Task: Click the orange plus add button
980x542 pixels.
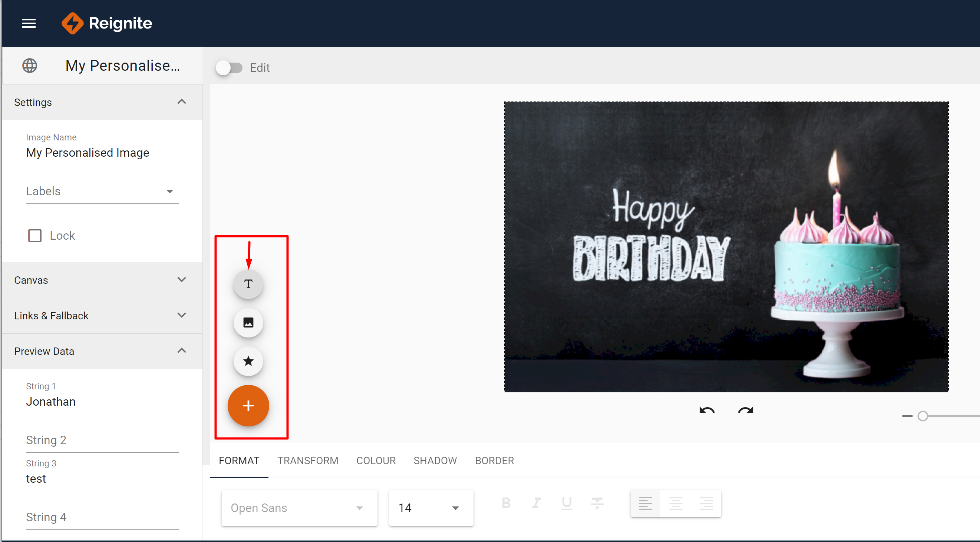Action: (x=248, y=406)
